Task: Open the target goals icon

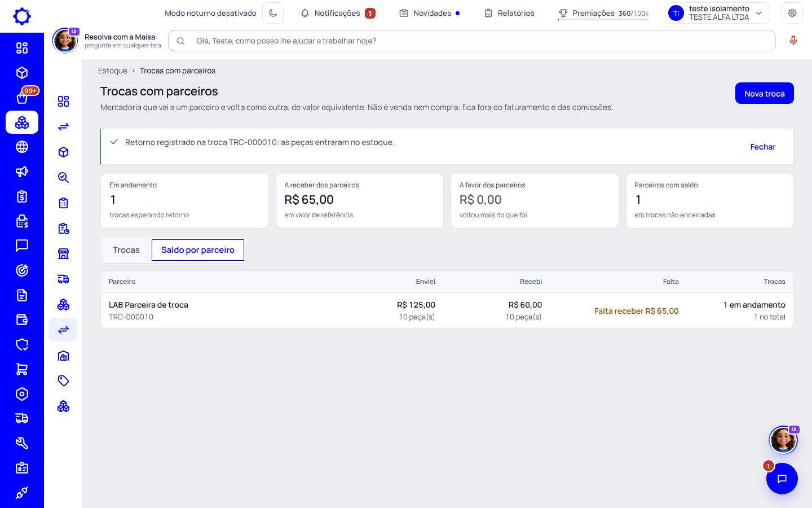Action: (22, 270)
